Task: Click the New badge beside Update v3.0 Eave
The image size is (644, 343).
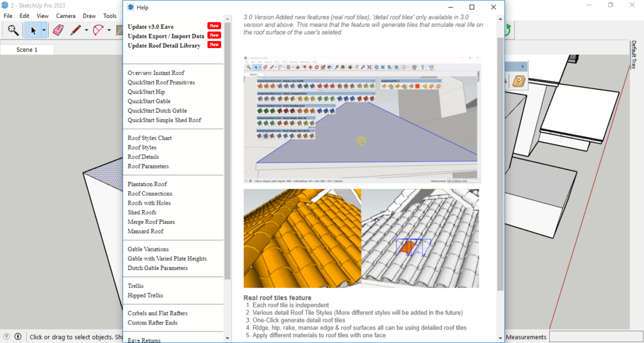Action: tap(214, 26)
